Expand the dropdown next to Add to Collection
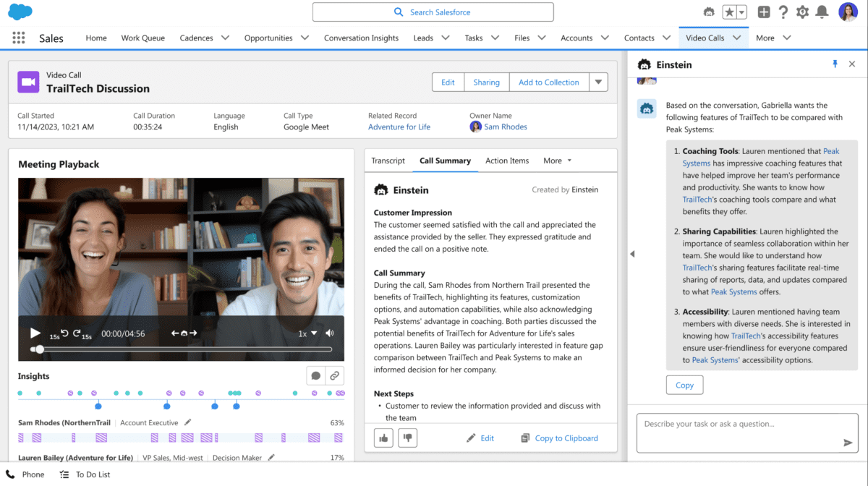868x486 pixels. [x=599, y=82]
